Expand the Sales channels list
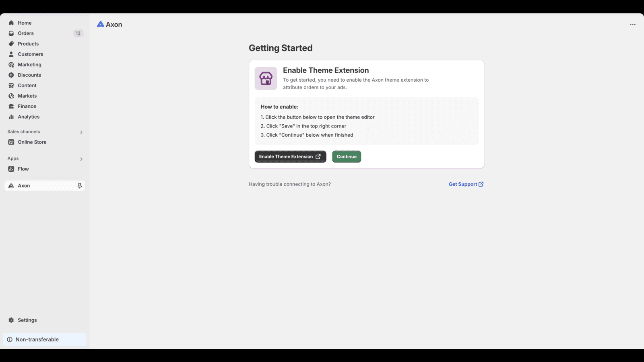 coord(81,132)
